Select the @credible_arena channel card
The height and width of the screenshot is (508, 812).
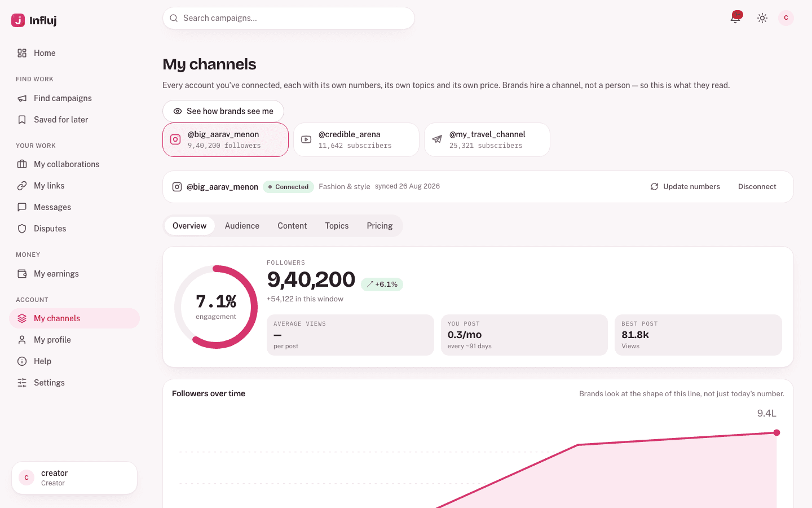(356, 139)
